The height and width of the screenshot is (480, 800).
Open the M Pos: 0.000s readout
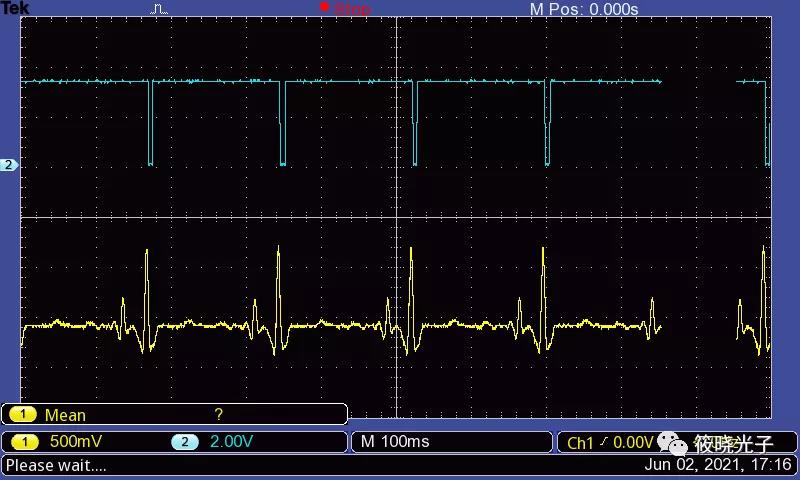click(x=583, y=9)
